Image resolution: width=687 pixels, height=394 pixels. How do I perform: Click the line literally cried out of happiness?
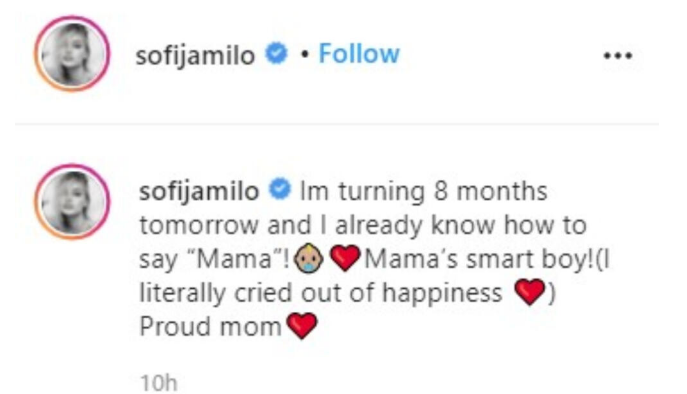pyautogui.click(x=321, y=293)
